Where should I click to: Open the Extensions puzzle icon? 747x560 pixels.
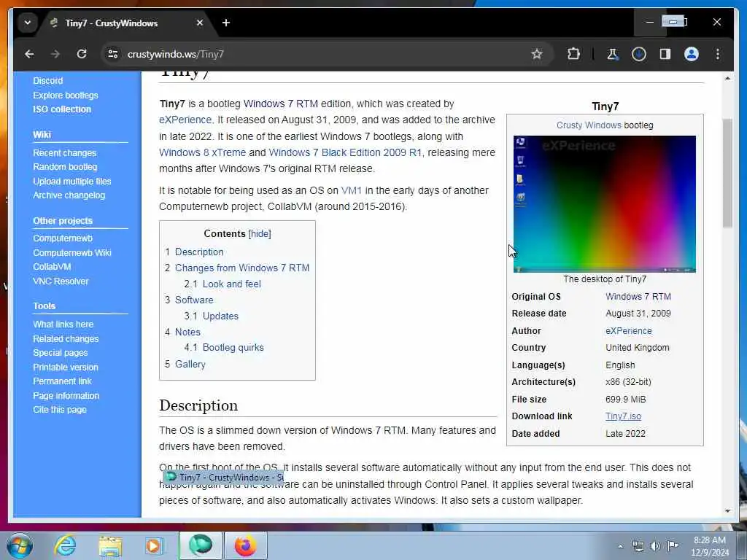pos(573,54)
